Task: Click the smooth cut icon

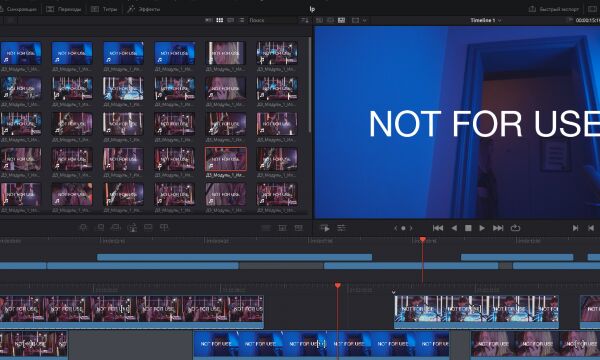Action: pos(298,228)
